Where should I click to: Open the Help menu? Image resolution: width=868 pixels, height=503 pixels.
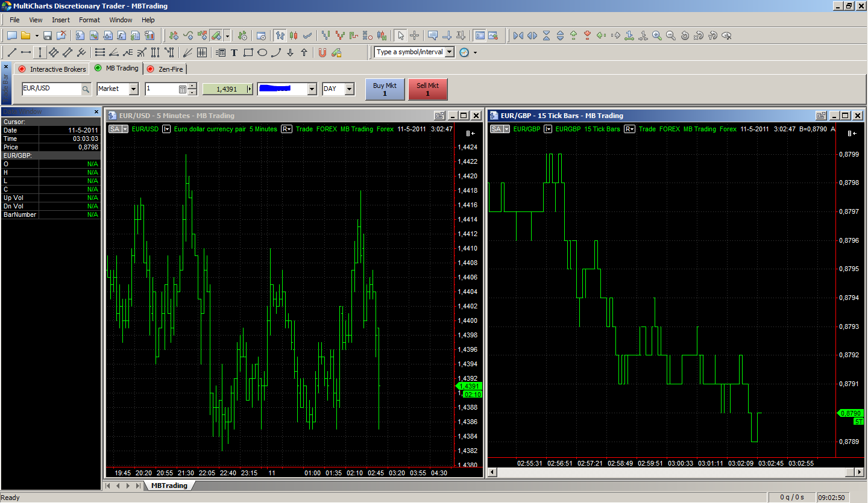148,20
